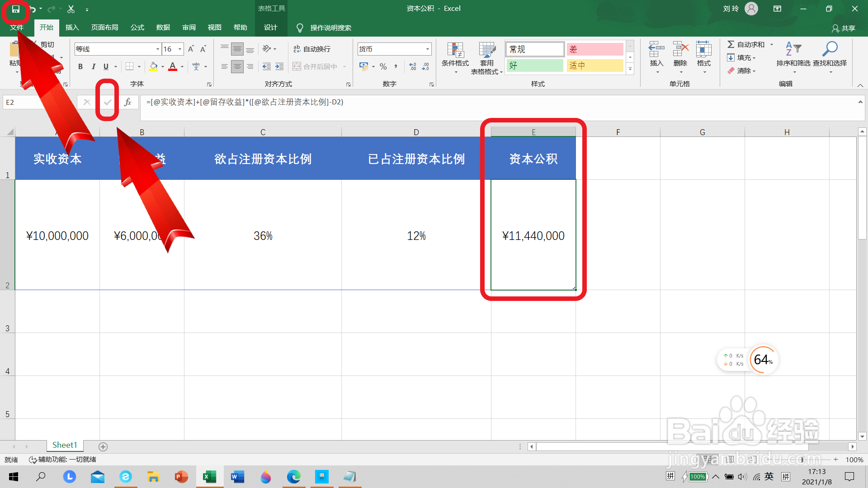Add a new sheet with plus icon
The width and height of the screenshot is (868, 488).
(103, 446)
